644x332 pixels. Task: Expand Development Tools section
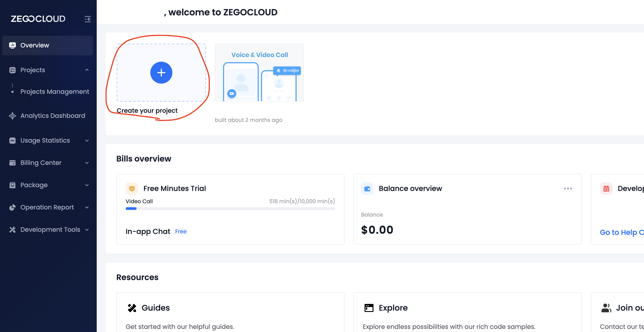click(x=87, y=230)
